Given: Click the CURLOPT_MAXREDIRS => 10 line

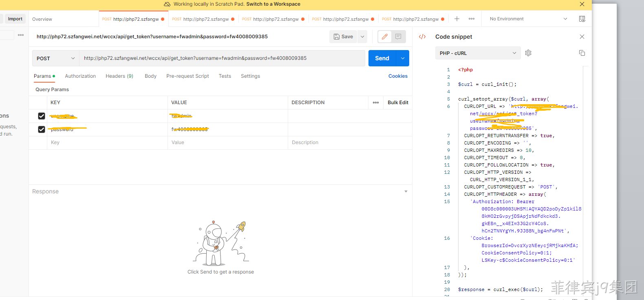Looking at the screenshot, I should coord(499,150).
